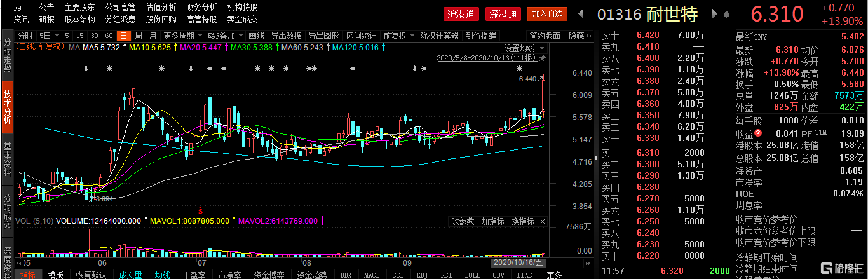Screen dimensions: 868x279
Task: Switch to the 60-minute period
Action: 109,36
